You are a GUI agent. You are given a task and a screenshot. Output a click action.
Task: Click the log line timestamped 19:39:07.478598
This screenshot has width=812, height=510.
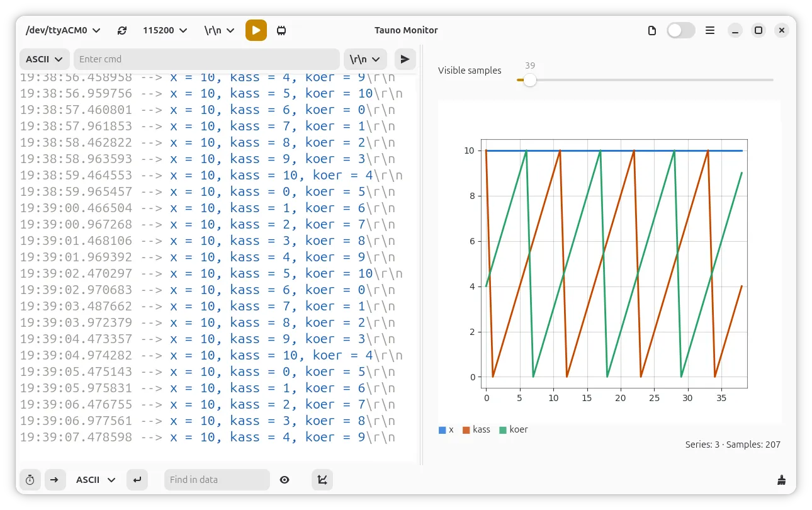[x=208, y=437]
